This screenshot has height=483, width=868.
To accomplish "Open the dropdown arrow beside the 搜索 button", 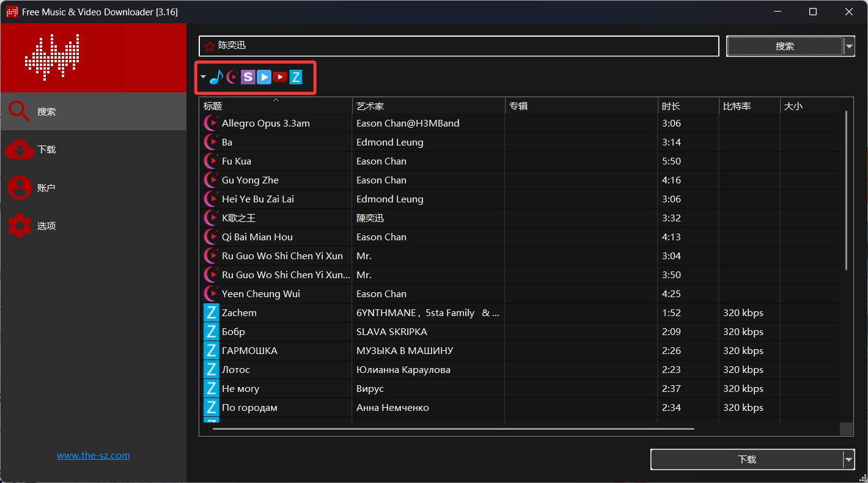I will [849, 46].
